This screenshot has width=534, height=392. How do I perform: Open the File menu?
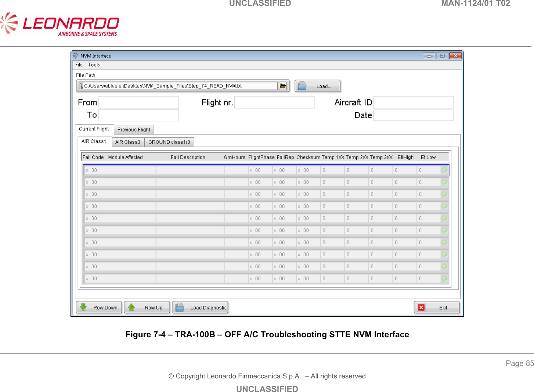pyautogui.click(x=79, y=65)
